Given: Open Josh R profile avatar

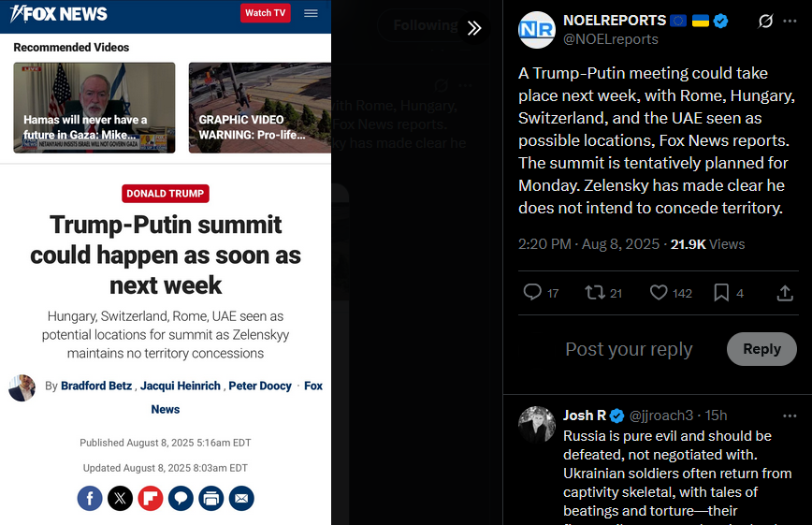Looking at the screenshot, I should click(x=537, y=425).
